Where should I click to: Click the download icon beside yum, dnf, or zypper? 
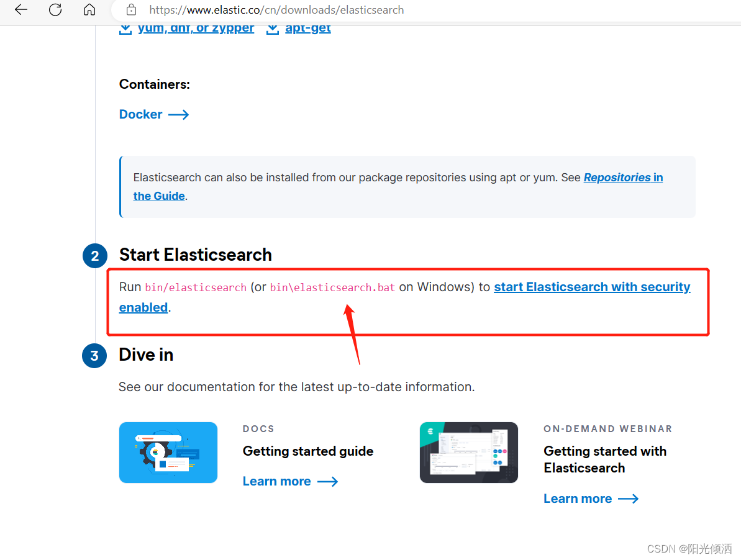[x=125, y=27]
